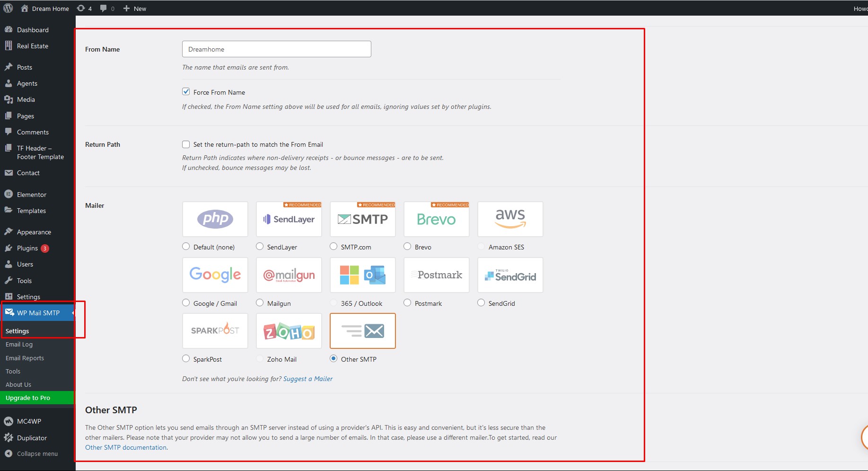Click the Posts pin icon
This screenshot has height=471, width=868.
pos(9,67)
